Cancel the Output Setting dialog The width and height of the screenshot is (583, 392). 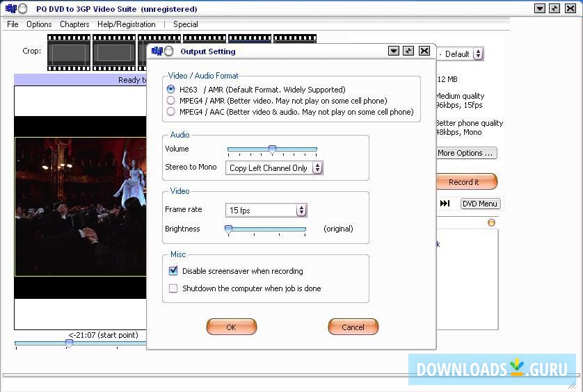[x=353, y=327]
